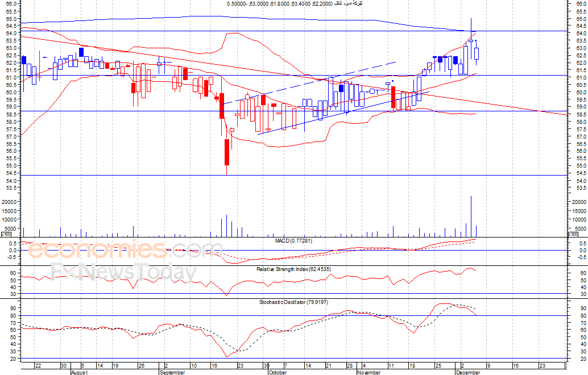
Task: Select the date label 7 on the time axis
Action: click(x=285, y=366)
